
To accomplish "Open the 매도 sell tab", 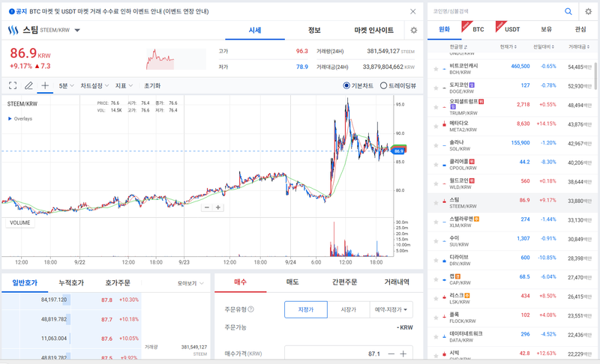I will coord(292,282).
